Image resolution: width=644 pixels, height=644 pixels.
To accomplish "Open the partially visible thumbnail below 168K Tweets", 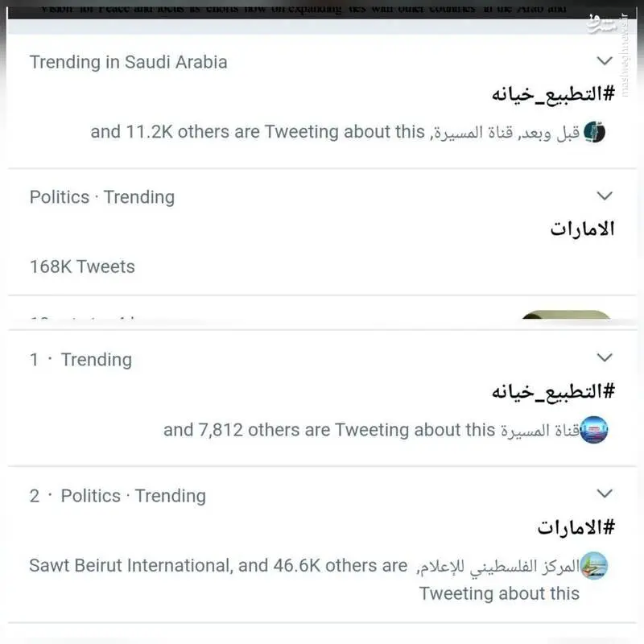I will [x=566, y=317].
